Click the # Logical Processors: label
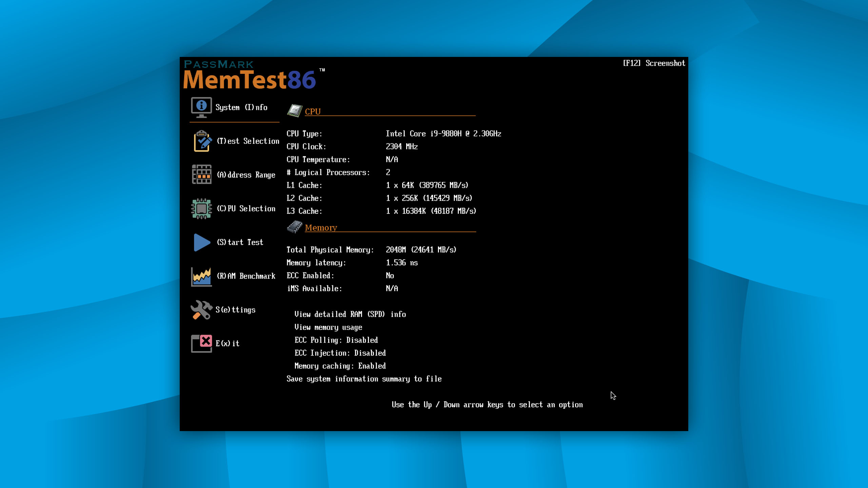Screen dimensions: 868x488 (328, 172)
